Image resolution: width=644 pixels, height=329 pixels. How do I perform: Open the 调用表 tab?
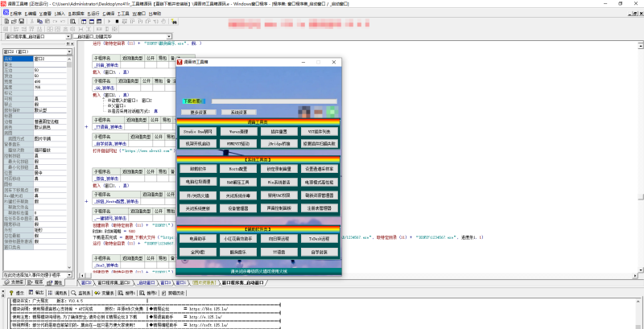pyautogui.click(x=57, y=293)
